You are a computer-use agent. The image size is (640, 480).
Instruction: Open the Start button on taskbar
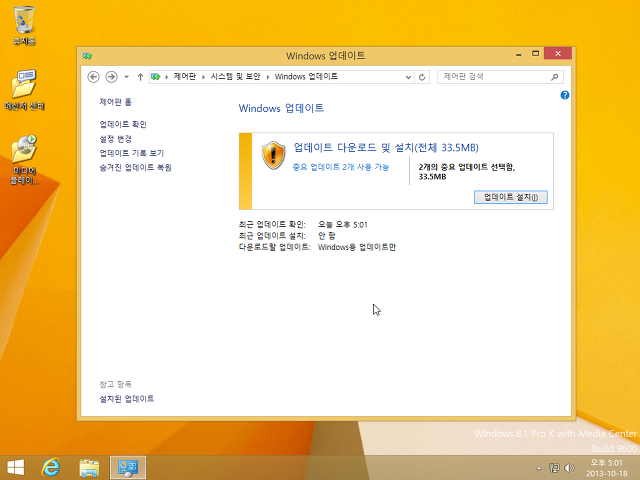[16, 468]
